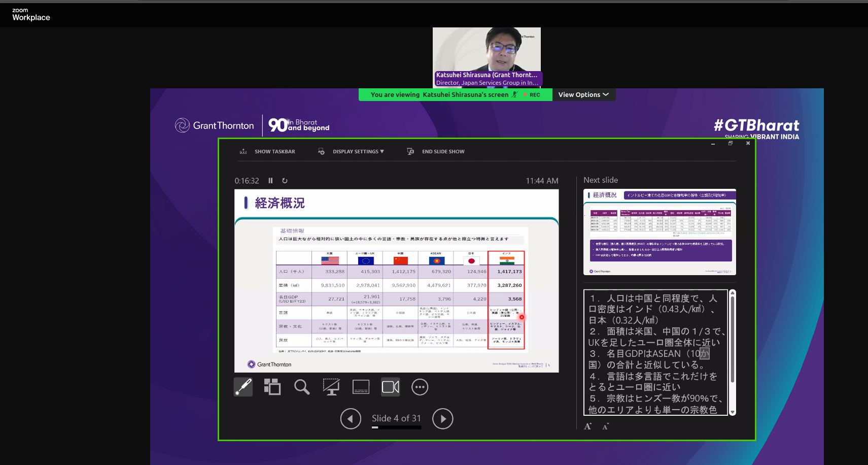Go to the previous slide arrow
Screen dimensions: 868x465
coord(351,419)
